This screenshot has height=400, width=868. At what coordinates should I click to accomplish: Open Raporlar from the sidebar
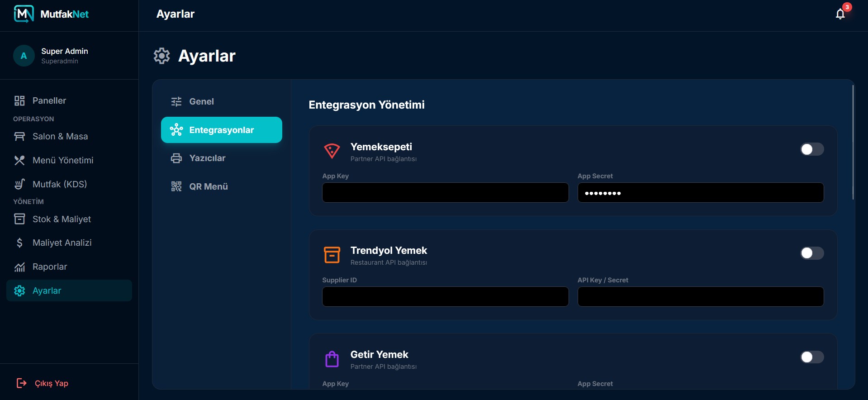pos(69,267)
